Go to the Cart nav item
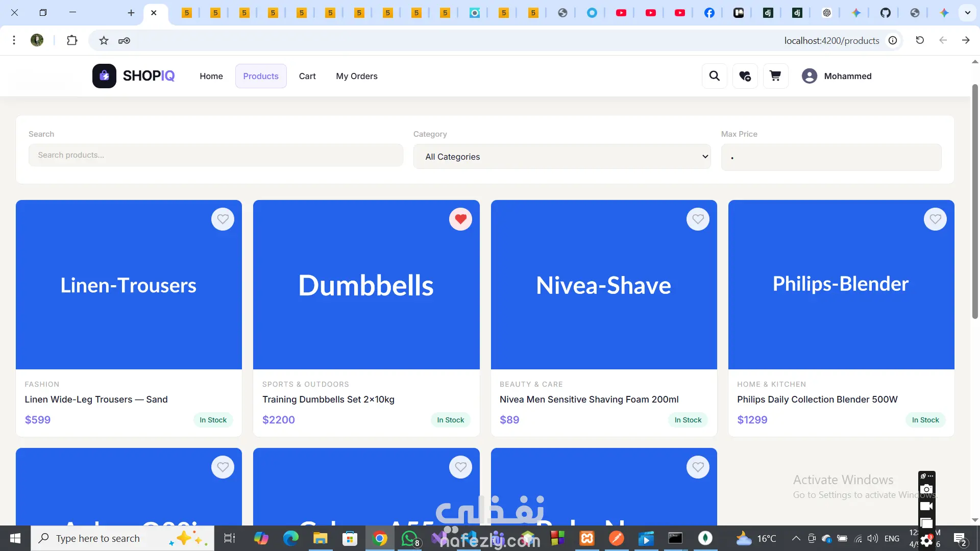The height and width of the screenshot is (551, 980). point(307,76)
